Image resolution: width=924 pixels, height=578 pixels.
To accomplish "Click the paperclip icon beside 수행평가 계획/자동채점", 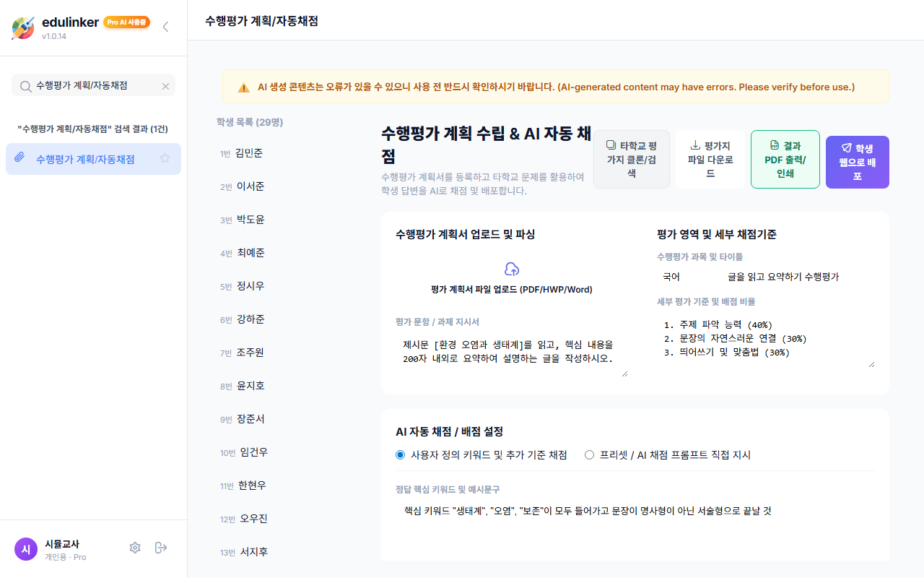I will point(20,159).
